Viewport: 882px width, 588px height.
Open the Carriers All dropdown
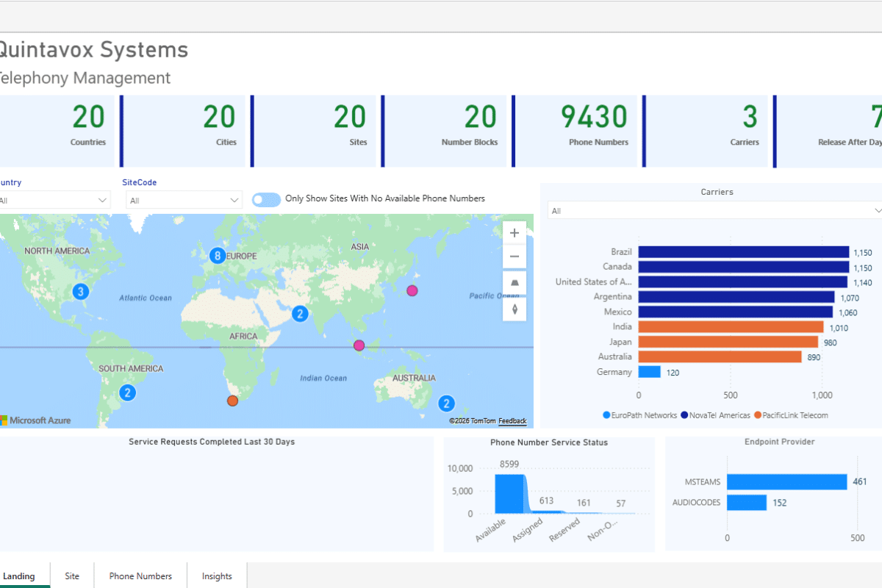[714, 211]
